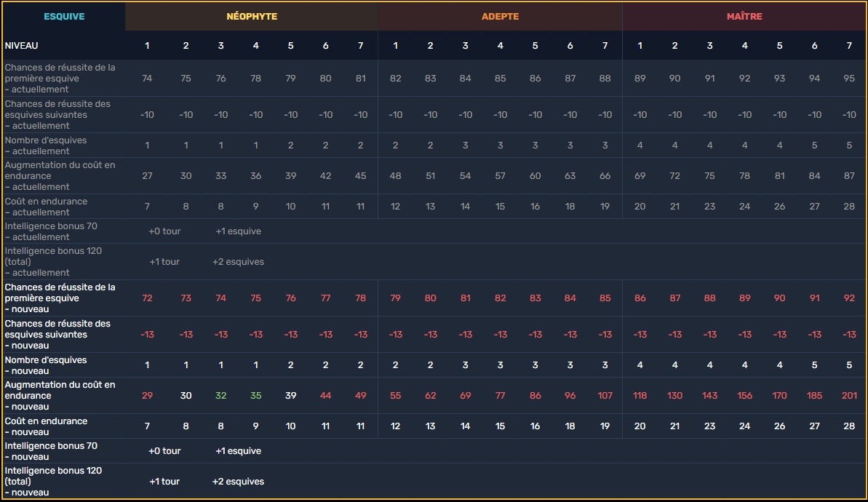Click 'Chances de réussite de la première esquive – actuellement' label
The width and height of the screenshot is (868, 502).
click(x=60, y=78)
